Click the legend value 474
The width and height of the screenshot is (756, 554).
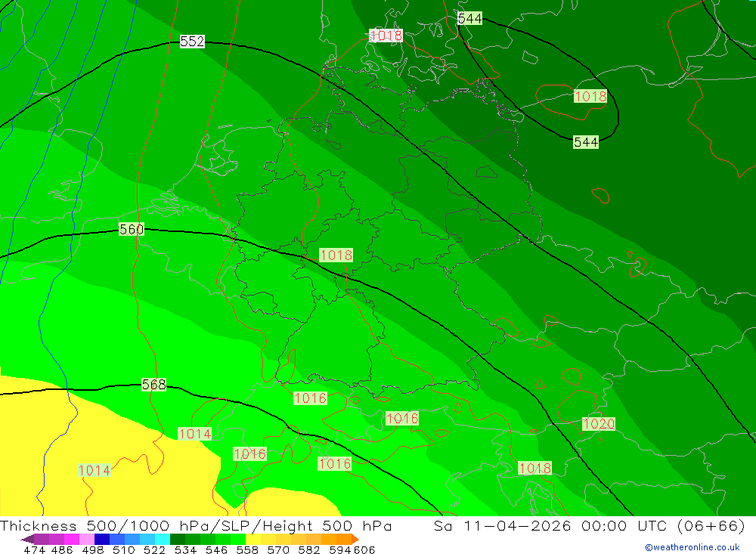[x=35, y=549]
